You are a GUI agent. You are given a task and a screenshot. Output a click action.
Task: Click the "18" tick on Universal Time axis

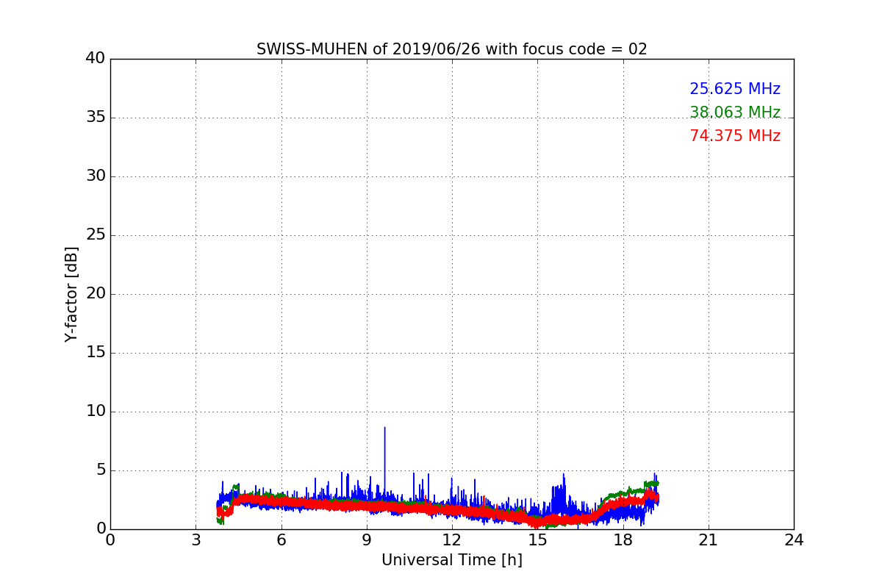pyautogui.click(x=623, y=540)
